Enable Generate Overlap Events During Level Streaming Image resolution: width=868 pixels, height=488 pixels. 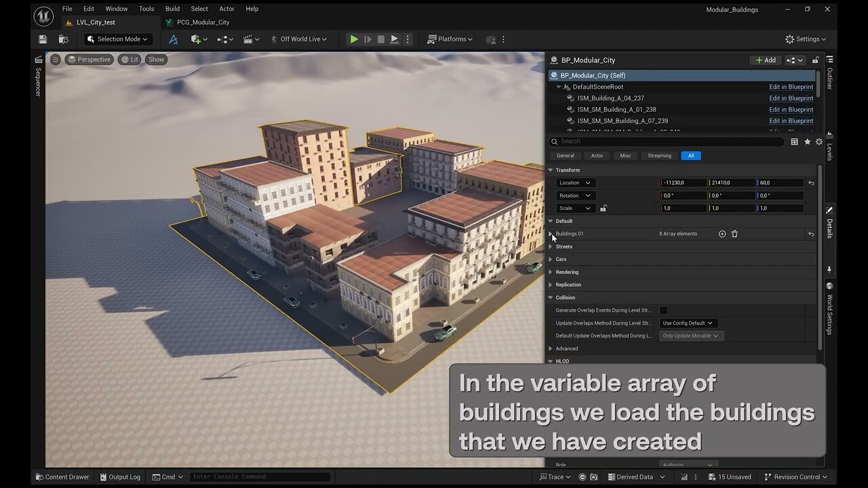(x=663, y=310)
